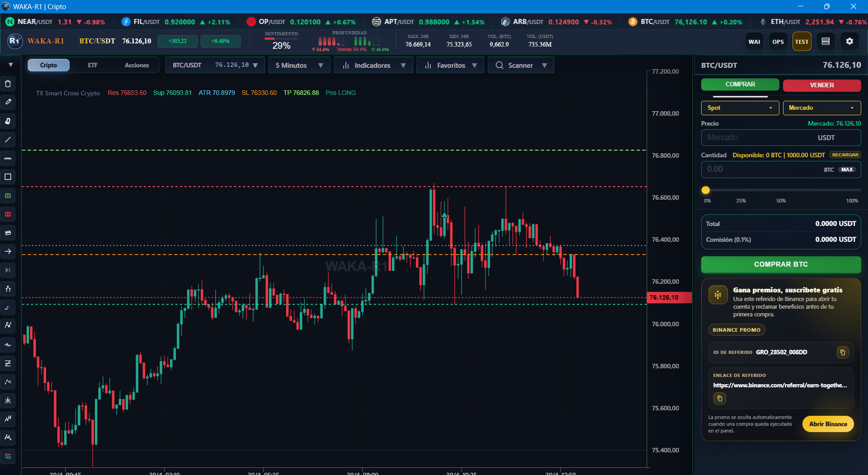
Task: Select the head-and-shoulders pattern tool
Action: click(x=8, y=437)
